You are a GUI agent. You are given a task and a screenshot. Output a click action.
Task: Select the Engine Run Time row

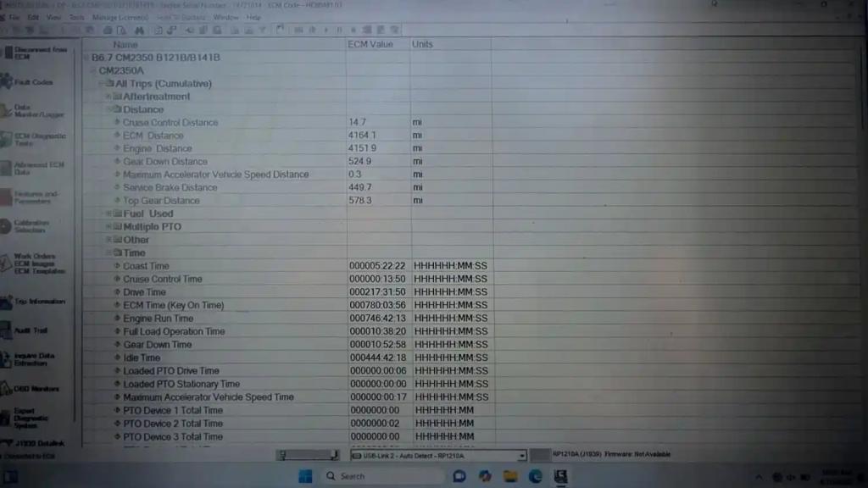point(159,319)
